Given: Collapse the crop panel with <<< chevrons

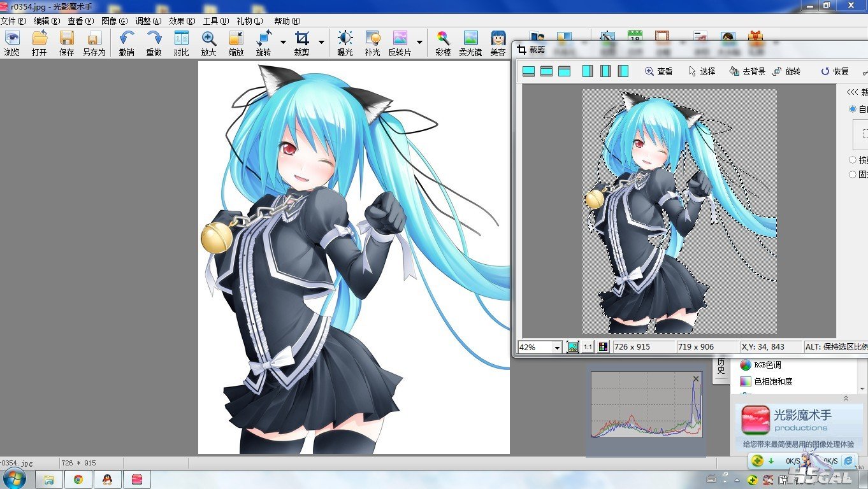Looking at the screenshot, I should [853, 92].
